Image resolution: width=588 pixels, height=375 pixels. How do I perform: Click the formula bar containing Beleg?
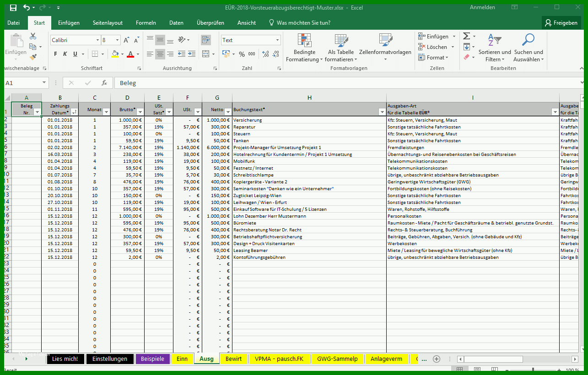(348, 83)
